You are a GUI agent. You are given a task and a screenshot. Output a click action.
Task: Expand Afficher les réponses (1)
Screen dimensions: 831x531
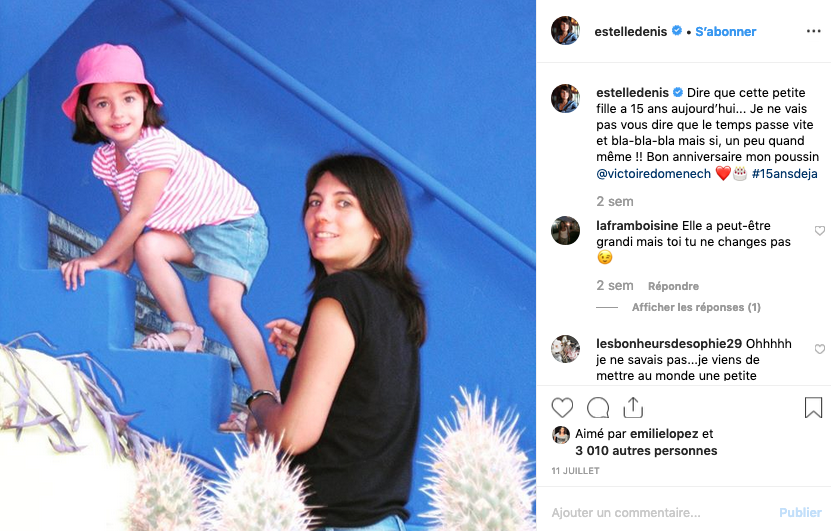696,307
